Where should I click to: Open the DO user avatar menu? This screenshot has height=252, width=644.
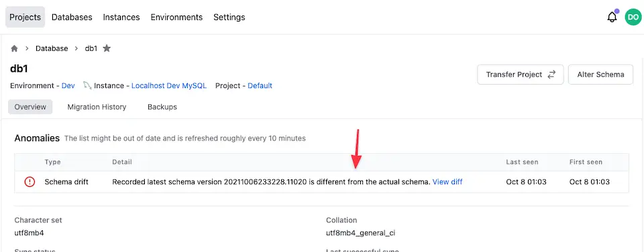633,17
